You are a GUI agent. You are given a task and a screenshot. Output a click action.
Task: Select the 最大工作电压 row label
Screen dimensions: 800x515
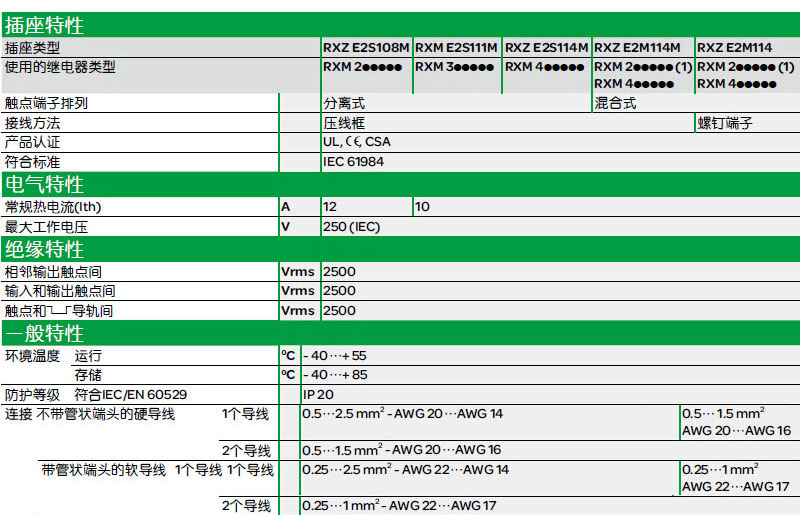46,227
